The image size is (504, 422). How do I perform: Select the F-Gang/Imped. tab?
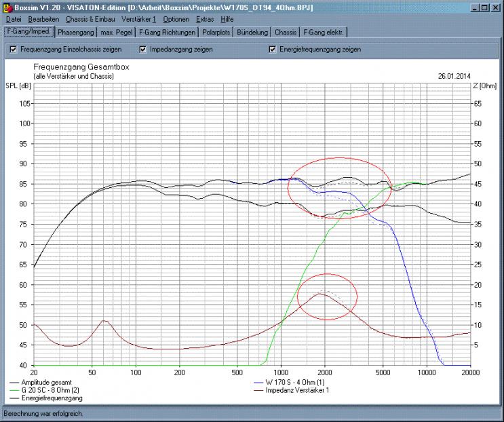pyautogui.click(x=28, y=31)
